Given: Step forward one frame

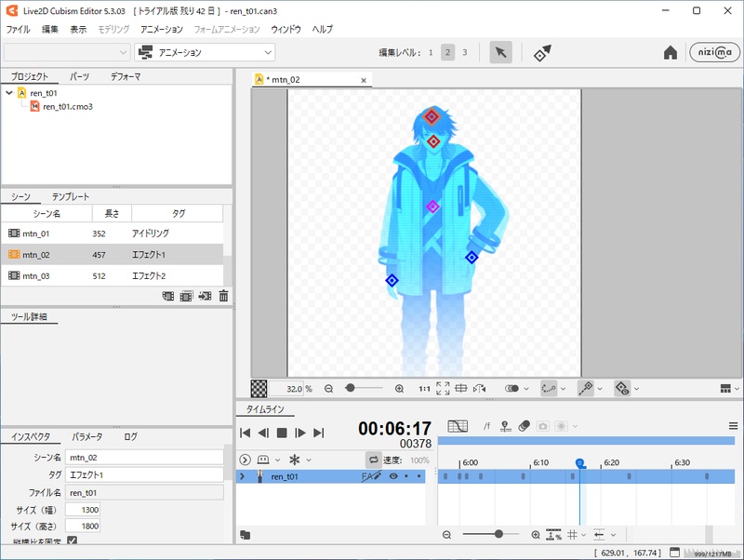Looking at the screenshot, I should (299, 433).
